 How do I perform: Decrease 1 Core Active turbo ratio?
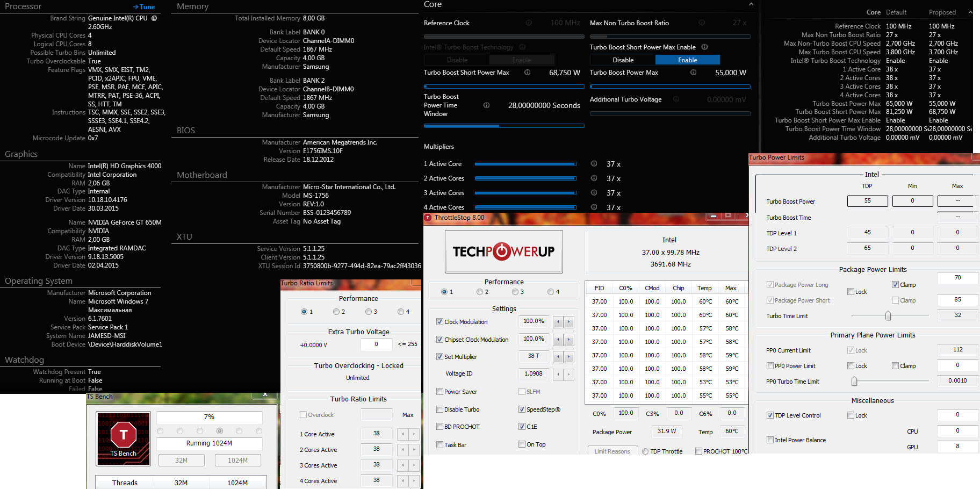pos(403,434)
